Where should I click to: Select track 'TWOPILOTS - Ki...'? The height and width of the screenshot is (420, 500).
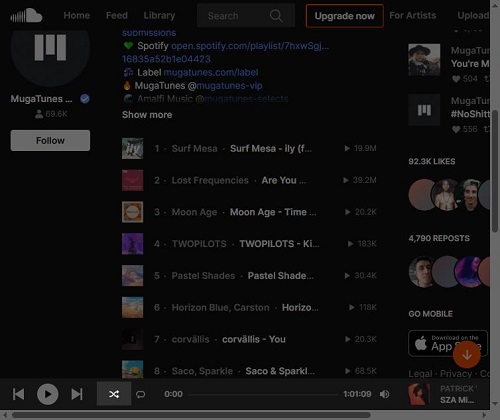(x=279, y=244)
